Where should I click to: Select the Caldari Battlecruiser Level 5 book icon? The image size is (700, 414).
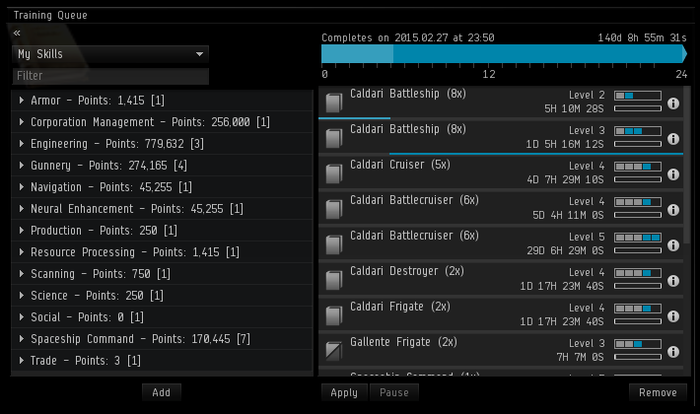tap(334, 245)
